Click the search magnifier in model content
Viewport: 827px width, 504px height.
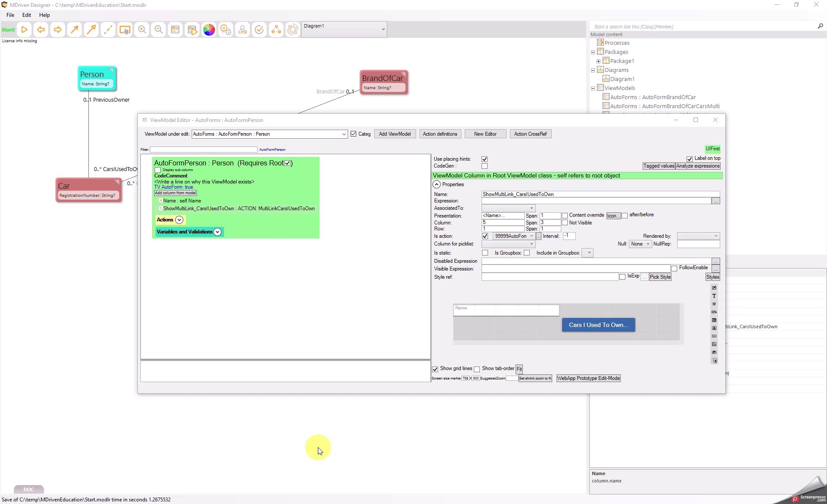[x=820, y=26]
